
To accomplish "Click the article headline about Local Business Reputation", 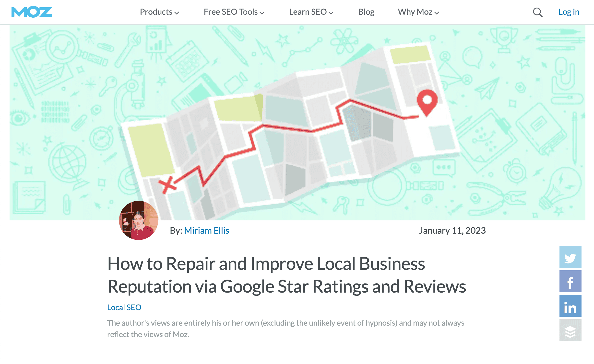I will pos(287,275).
